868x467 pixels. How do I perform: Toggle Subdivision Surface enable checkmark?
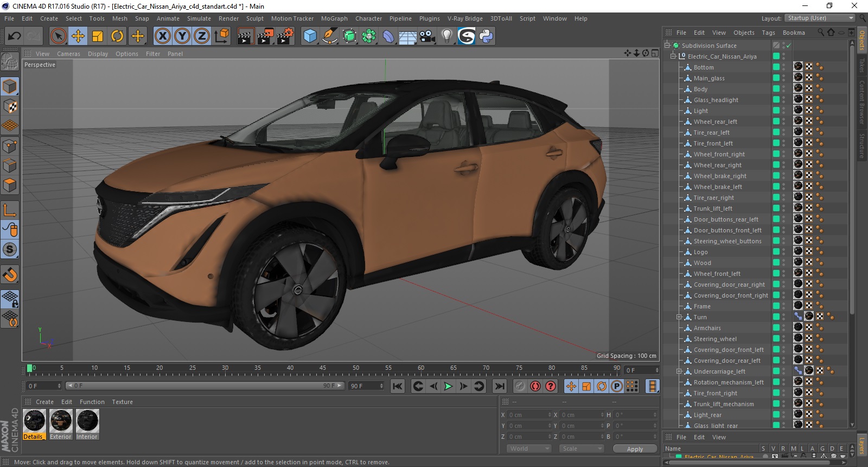(788, 46)
